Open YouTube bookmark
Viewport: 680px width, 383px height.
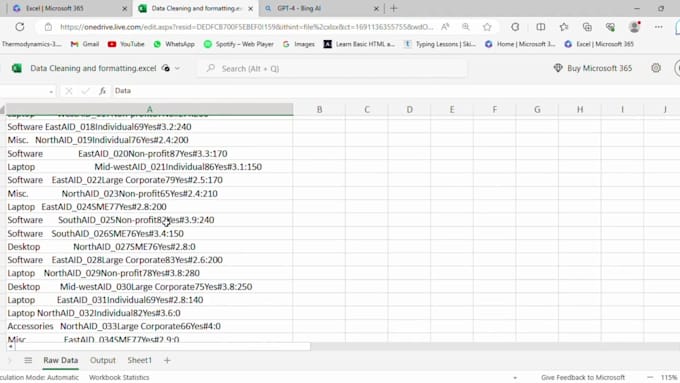(x=126, y=44)
